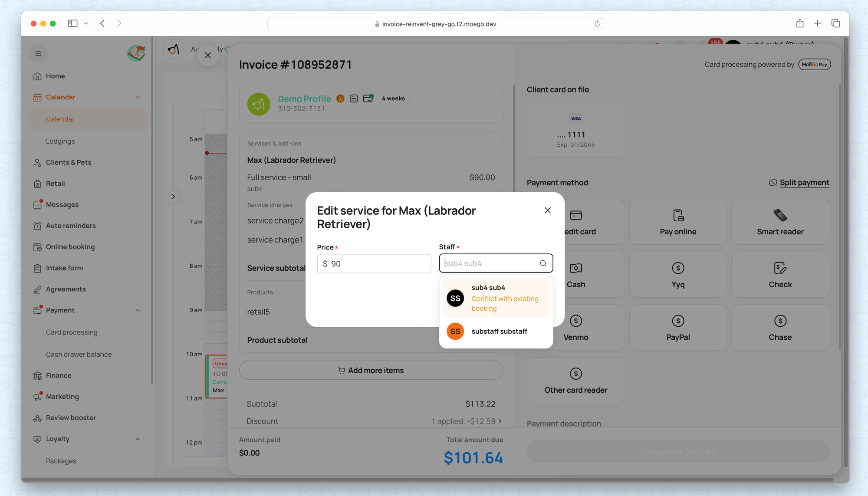Choose the Check payment method icon

pos(780,268)
